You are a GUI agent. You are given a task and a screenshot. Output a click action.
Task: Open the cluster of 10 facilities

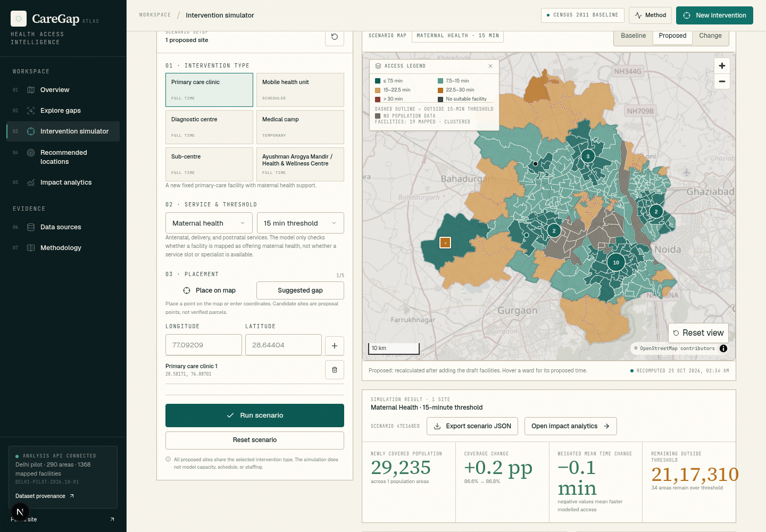click(616, 262)
